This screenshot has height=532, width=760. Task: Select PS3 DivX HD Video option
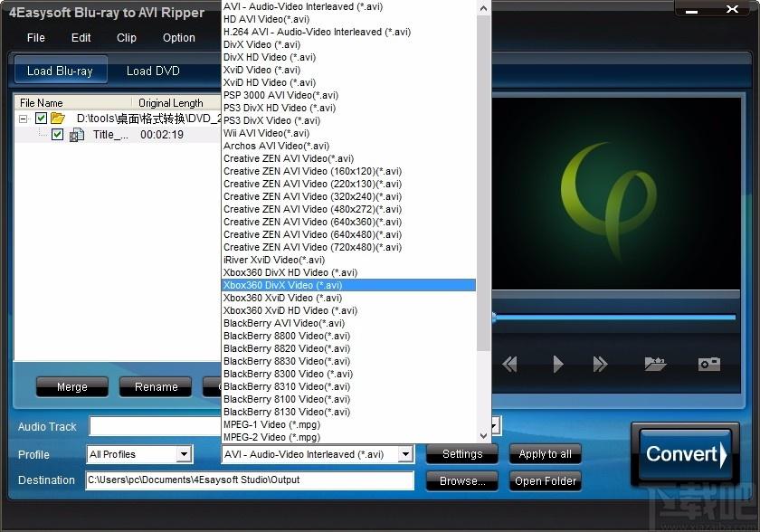point(348,108)
